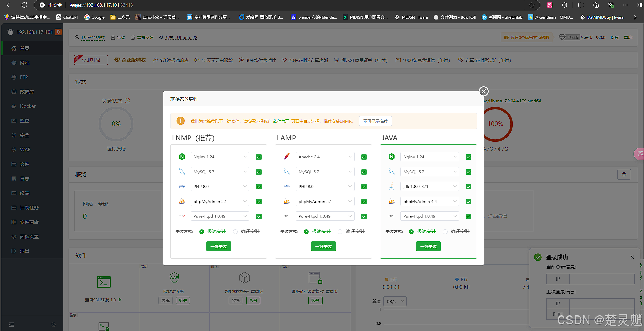Select 编译安装 radio under LAMP
This screenshot has width=644, height=331.
[340, 232]
